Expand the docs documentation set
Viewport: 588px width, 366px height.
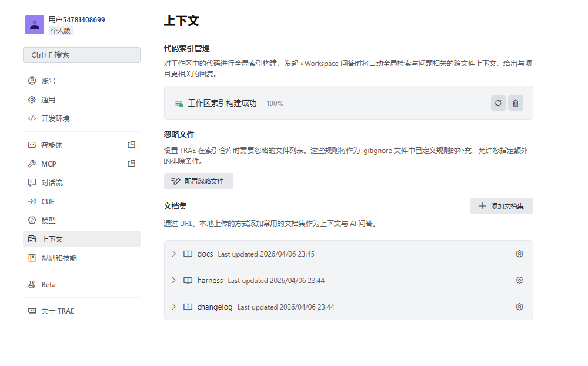pos(173,254)
